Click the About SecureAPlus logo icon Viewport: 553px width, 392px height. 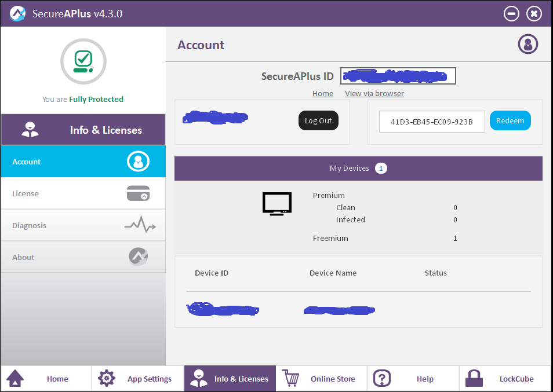(x=138, y=257)
